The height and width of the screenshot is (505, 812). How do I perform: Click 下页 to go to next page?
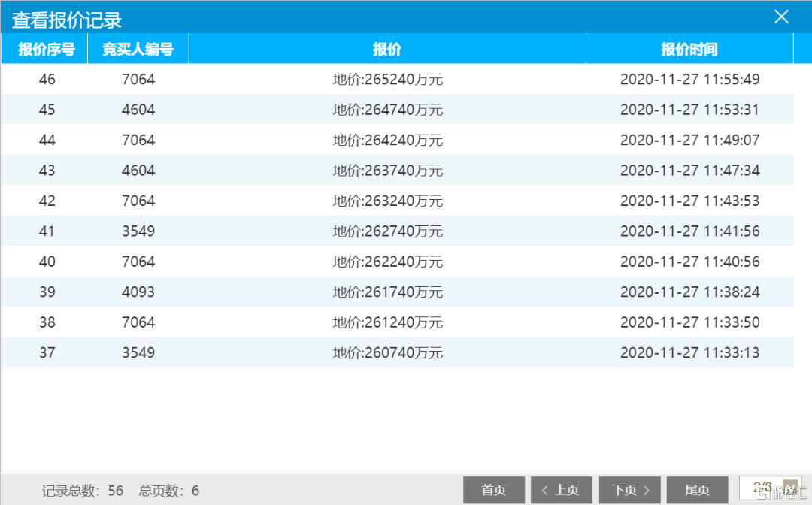pos(629,490)
